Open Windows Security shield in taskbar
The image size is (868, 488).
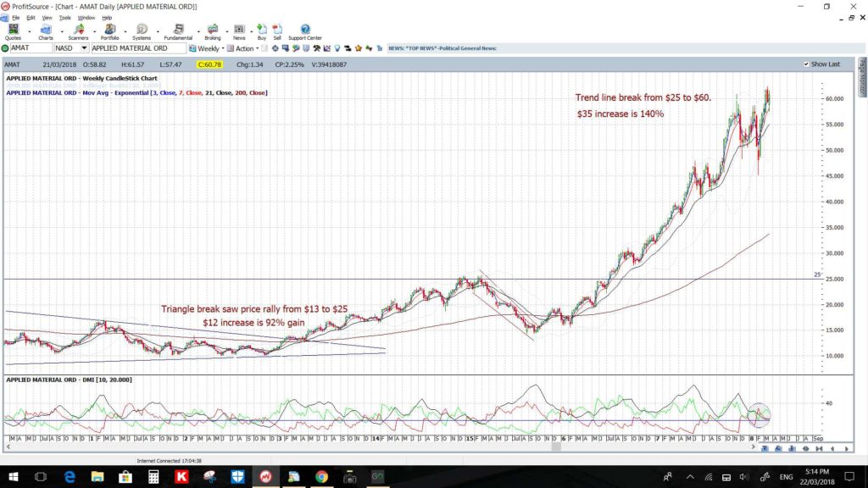(x=237, y=476)
